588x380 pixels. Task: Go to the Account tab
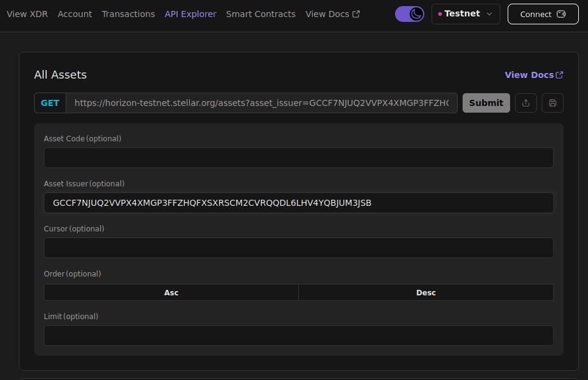click(75, 14)
